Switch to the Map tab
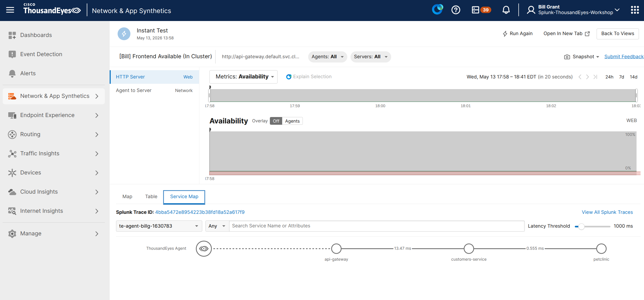 click(x=127, y=197)
